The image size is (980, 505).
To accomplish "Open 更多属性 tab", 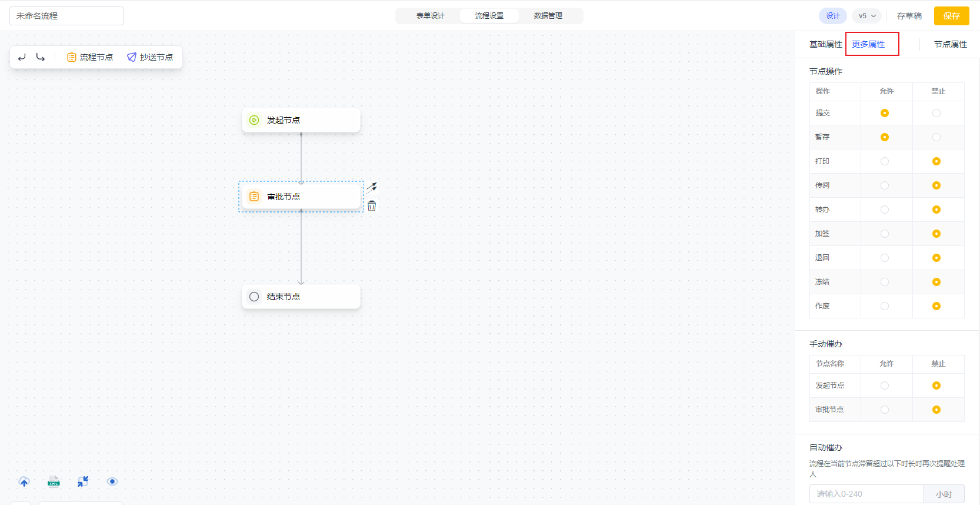I will pos(868,44).
